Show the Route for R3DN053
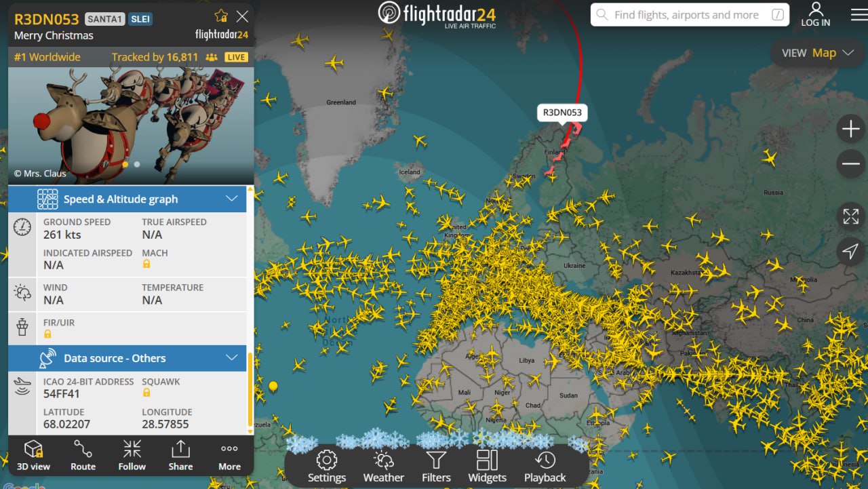This screenshot has width=868, height=489. [x=83, y=455]
